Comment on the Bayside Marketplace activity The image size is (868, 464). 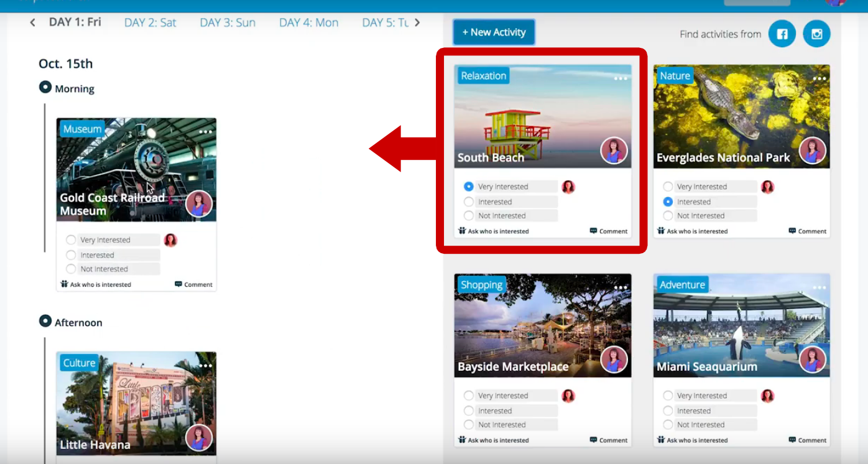(609, 440)
